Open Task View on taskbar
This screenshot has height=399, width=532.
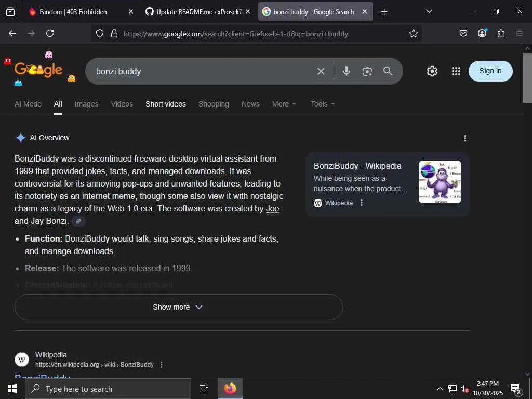pos(204,389)
